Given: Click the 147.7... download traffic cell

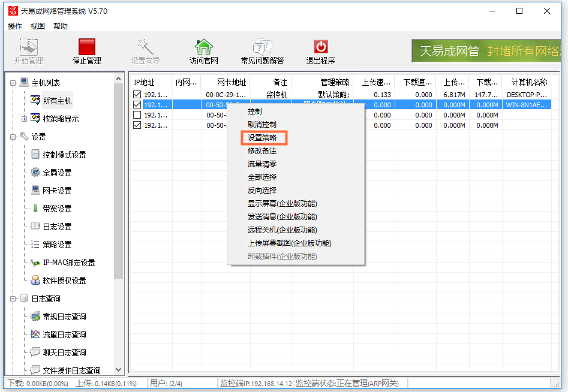Looking at the screenshot, I should click(486, 95).
